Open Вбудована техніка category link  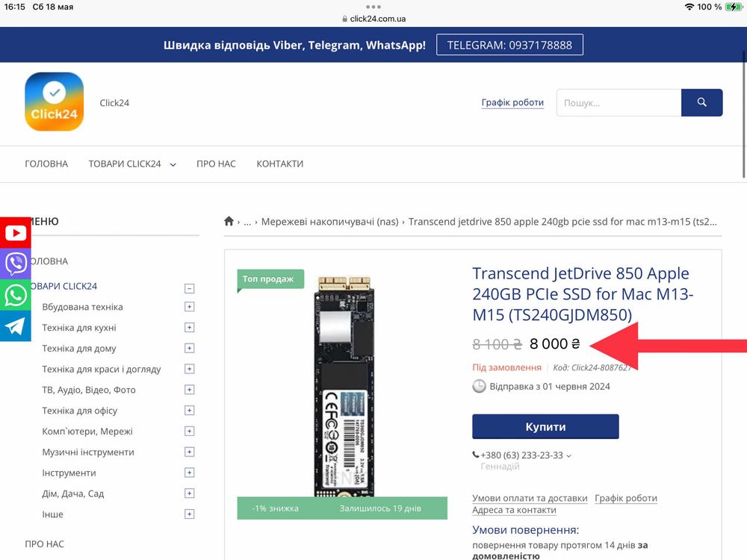82,307
